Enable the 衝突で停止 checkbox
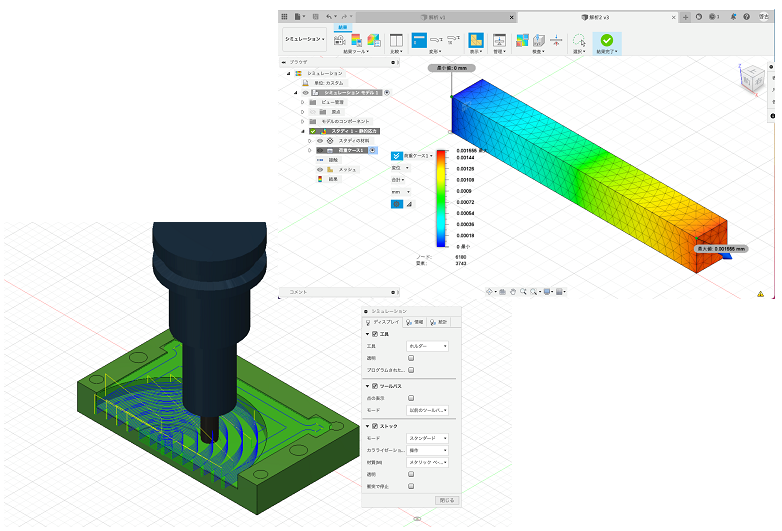 pos(411,486)
